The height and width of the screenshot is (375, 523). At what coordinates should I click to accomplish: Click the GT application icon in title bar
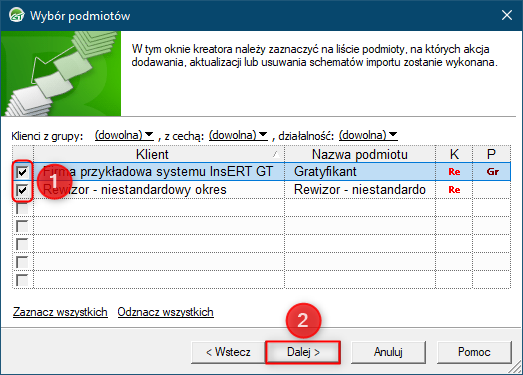click(16, 16)
